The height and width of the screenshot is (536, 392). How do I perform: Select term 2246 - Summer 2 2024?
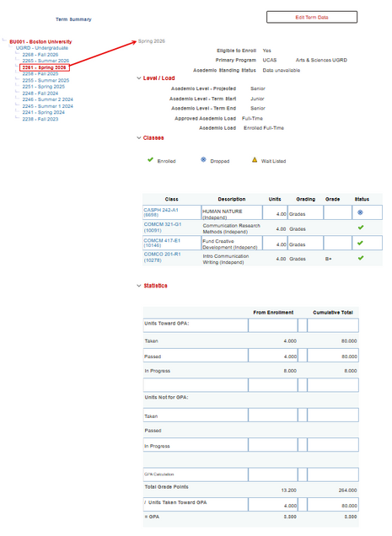click(47, 99)
